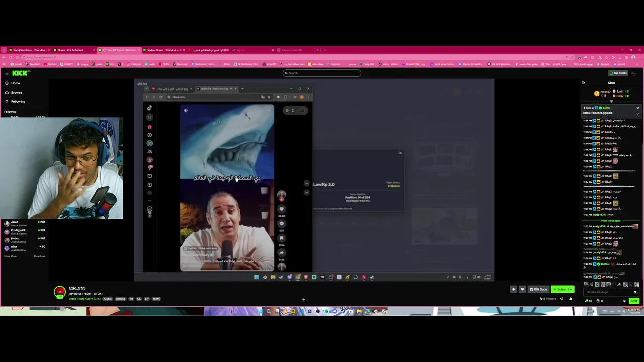Open the Grand Theft Auto V category link

coord(85,299)
